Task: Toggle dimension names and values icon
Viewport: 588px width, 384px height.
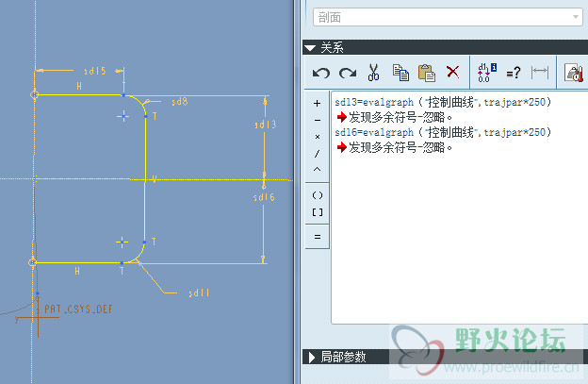Action: click(x=487, y=73)
